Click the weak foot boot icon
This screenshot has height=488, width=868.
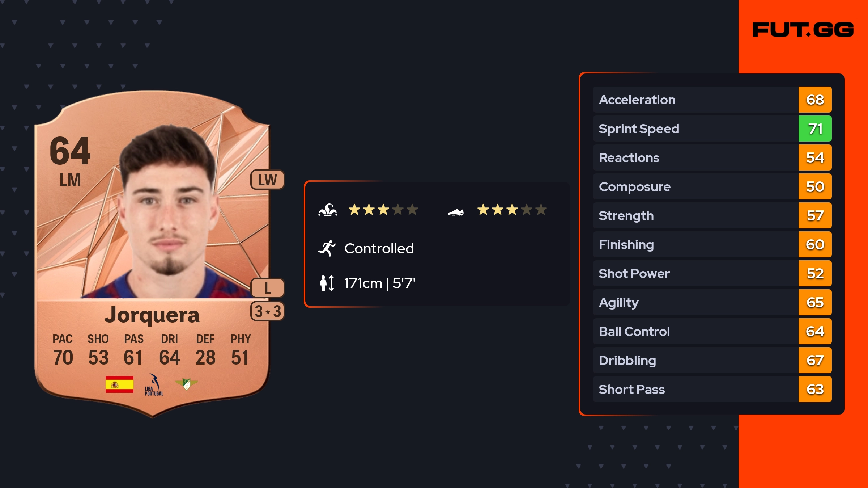click(455, 212)
